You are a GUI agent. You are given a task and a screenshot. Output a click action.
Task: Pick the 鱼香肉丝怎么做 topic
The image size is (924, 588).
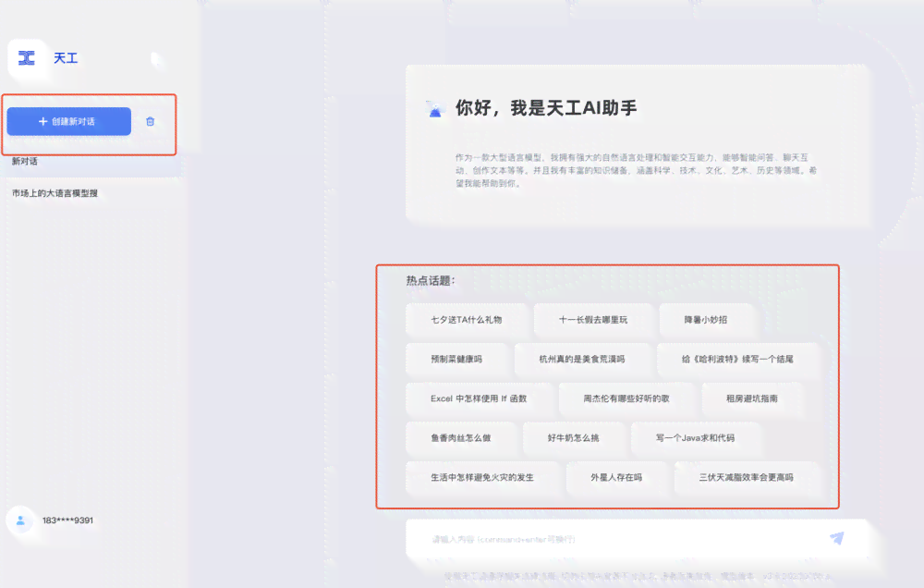(x=461, y=438)
